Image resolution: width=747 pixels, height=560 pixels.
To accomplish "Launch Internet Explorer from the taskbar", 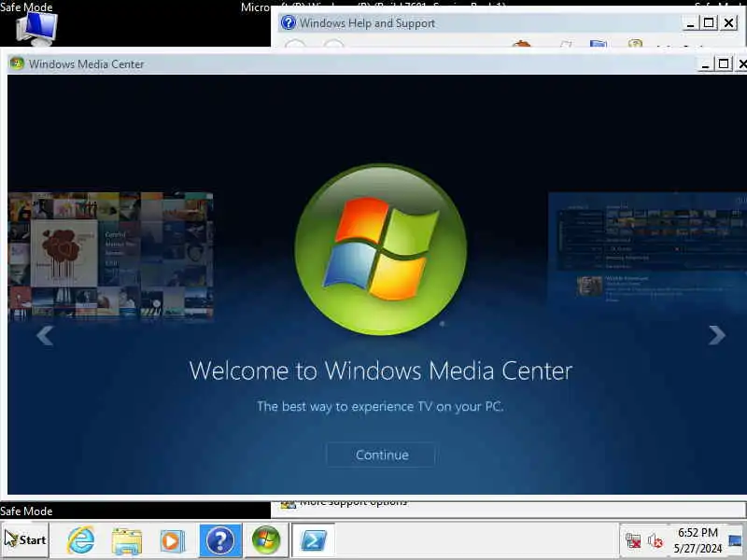I will pos(81,540).
